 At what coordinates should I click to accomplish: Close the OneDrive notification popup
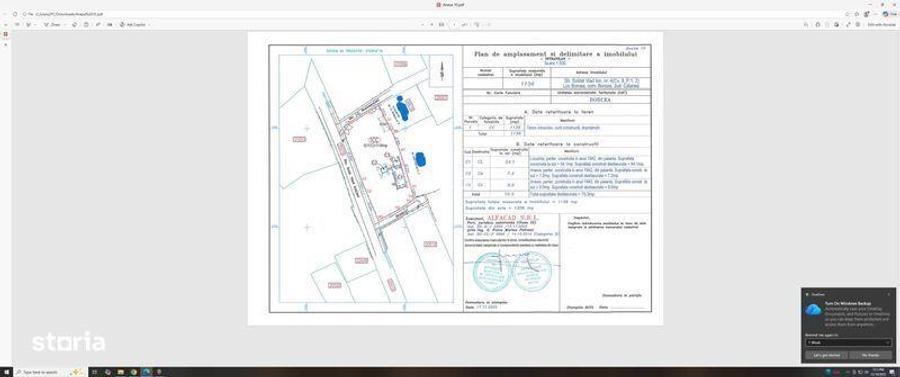coord(889,294)
